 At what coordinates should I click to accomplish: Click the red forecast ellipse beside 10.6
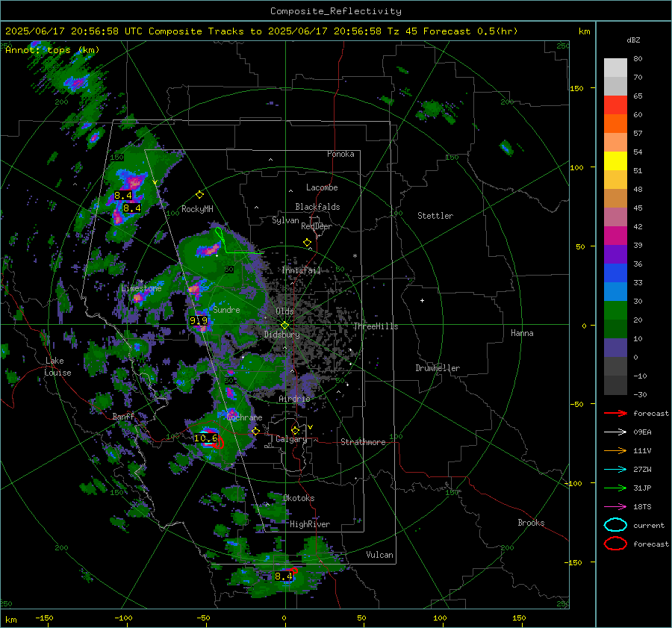218,442
